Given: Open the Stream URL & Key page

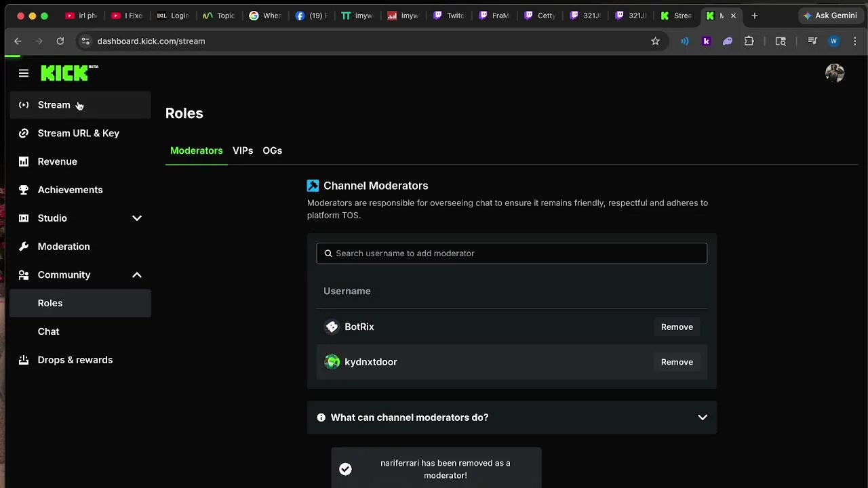Looking at the screenshot, I should pos(79,134).
